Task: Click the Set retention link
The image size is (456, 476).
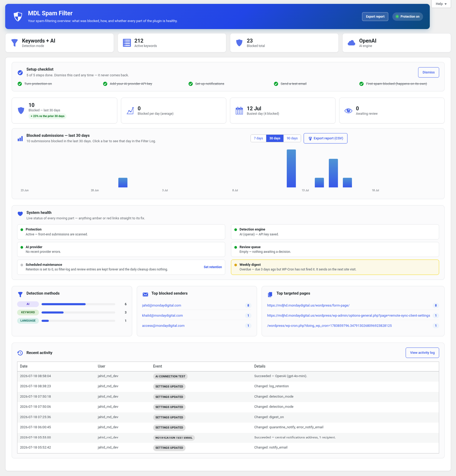Action: [x=213, y=267]
